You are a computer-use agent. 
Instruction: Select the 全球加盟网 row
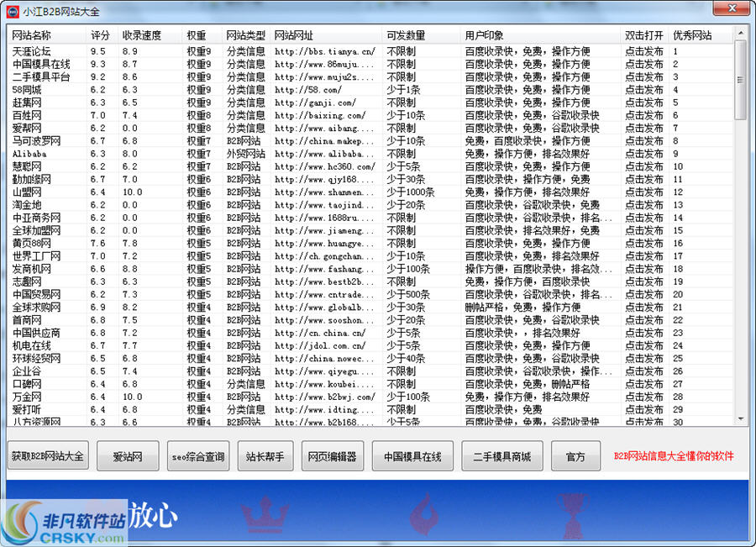pyautogui.click(x=370, y=230)
